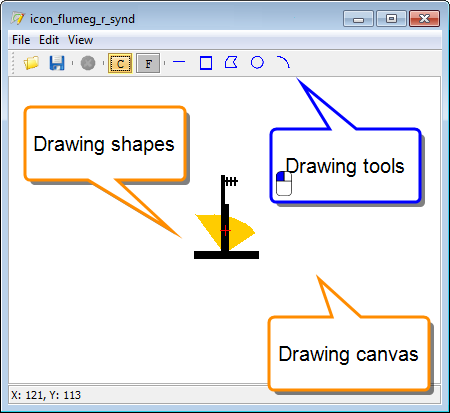Save drawing with the floppy disk icon
The width and height of the screenshot is (450, 413).
[x=57, y=63]
